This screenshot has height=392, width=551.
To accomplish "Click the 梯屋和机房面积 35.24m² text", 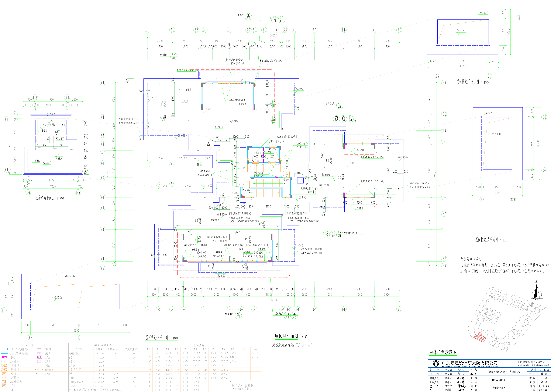I will [292, 345].
